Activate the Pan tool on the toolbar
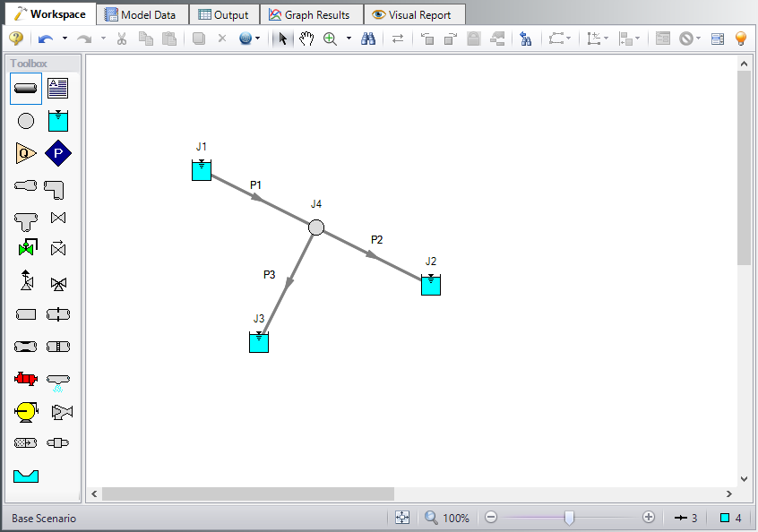Image resolution: width=758 pixels, height=532 pixels. click(306, 39)
